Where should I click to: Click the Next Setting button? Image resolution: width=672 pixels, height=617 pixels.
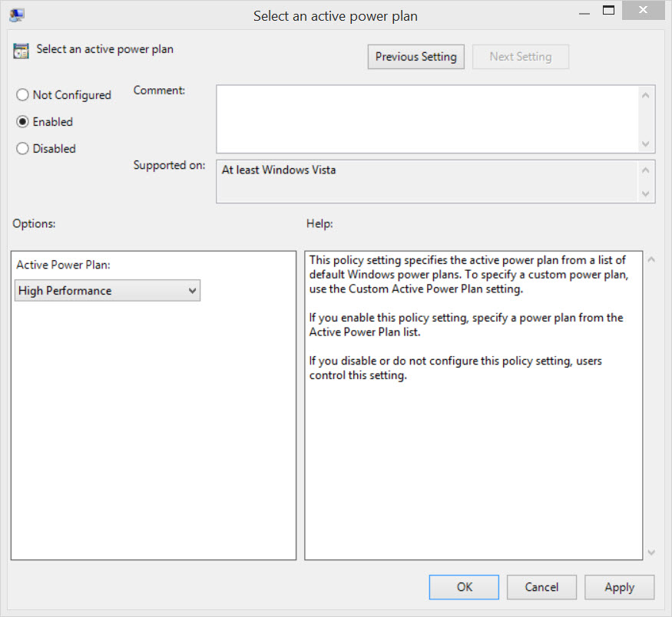pos(520,57)
